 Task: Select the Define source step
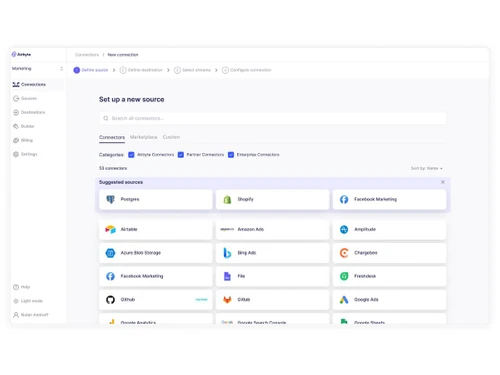[x=91, y=70]
